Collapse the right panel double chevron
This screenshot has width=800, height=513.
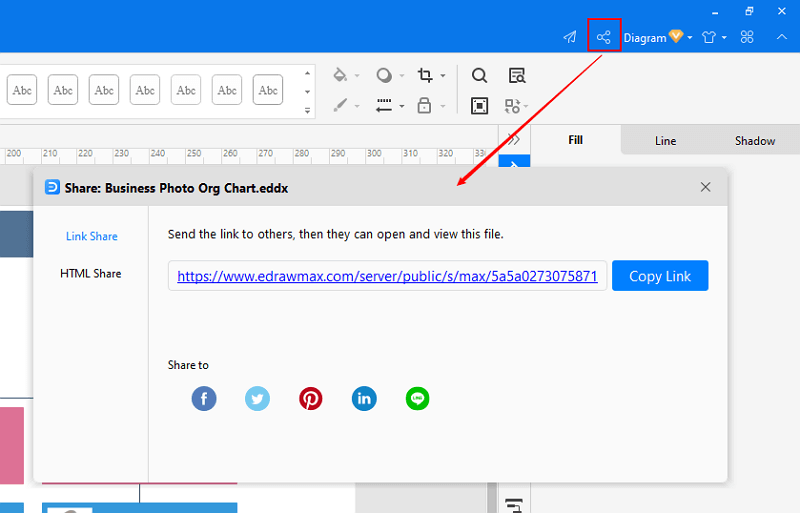click(x=514, y=139)
